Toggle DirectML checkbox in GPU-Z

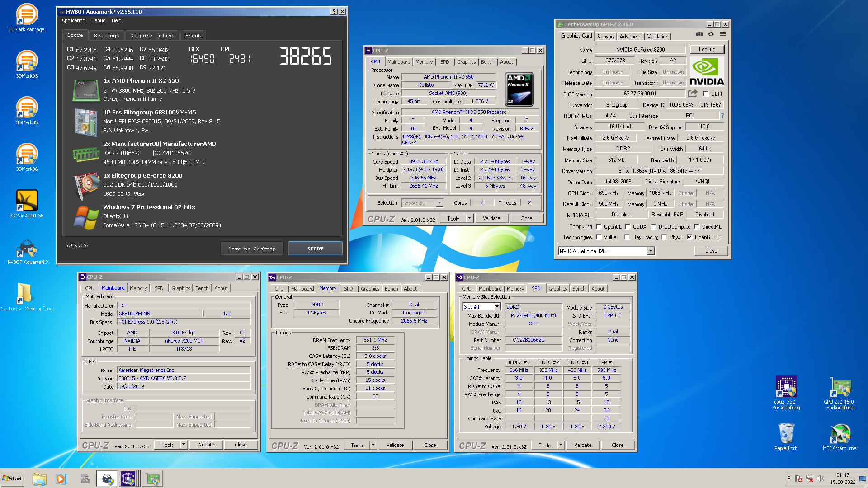click(x=697, y=227)
